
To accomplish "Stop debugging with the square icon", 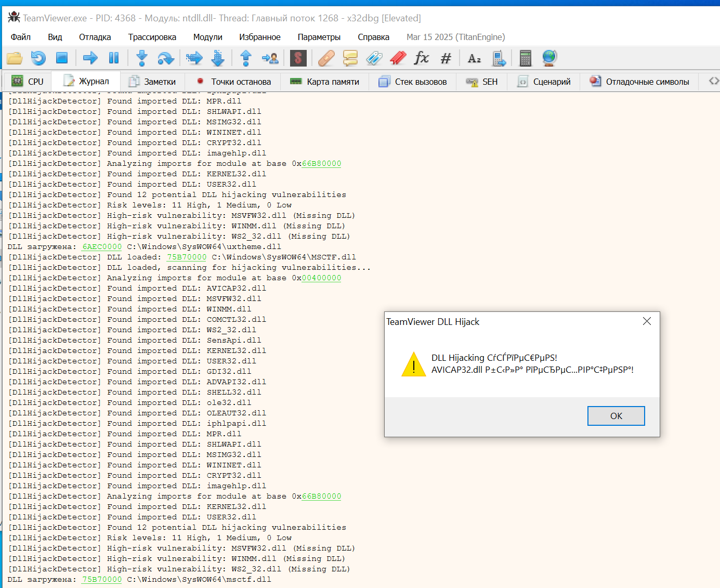I will point(62,58).
